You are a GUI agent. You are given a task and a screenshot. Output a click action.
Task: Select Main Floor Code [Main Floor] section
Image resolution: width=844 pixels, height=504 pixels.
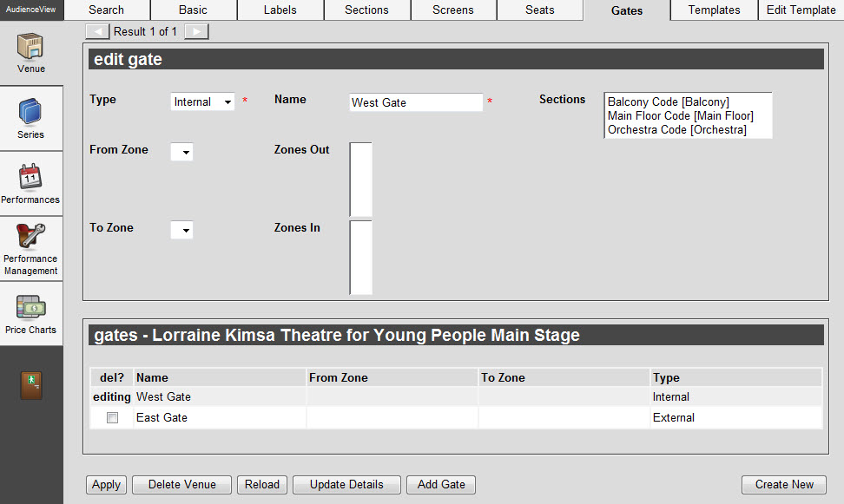(681, 115)
